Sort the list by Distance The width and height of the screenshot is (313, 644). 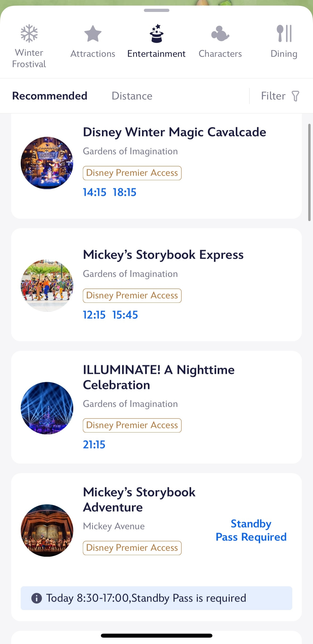tap(132, 96)
